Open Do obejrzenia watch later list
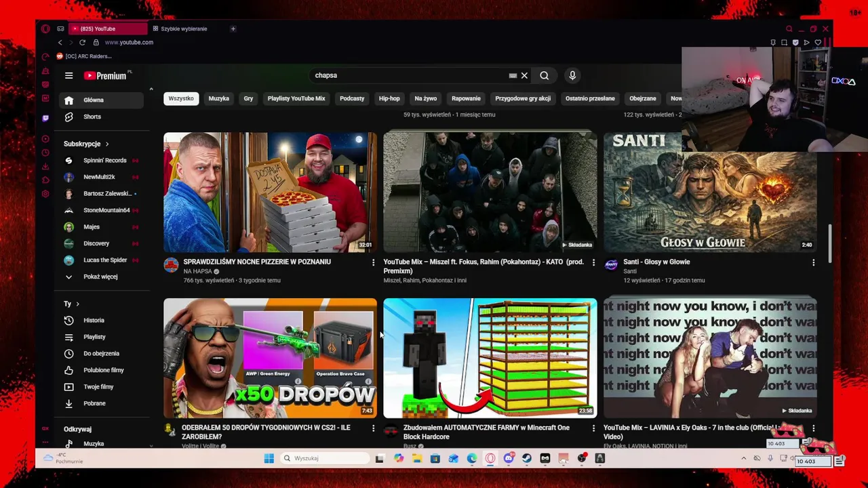 pos(100,353)
